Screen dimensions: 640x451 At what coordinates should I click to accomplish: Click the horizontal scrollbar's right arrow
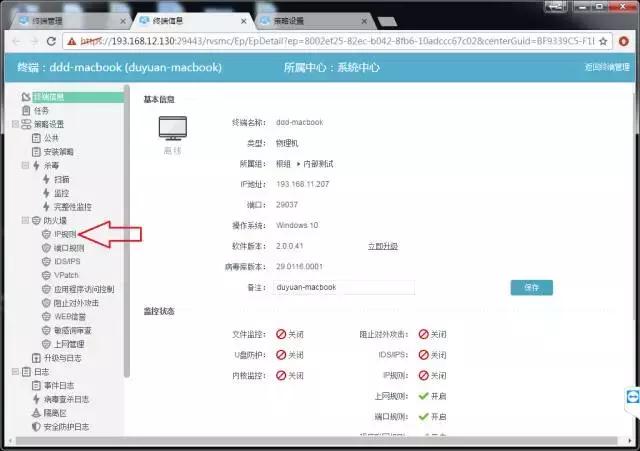[x=630, y=441]
